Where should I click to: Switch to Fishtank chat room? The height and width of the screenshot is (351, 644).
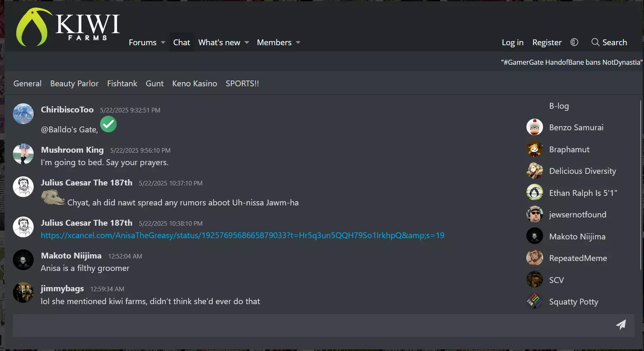coord(122,83)
